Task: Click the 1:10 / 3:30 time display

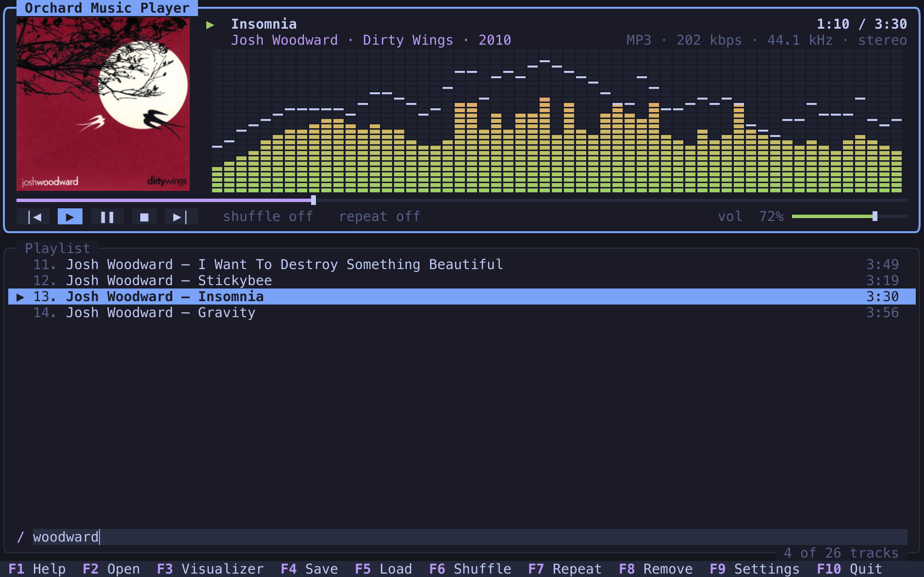Action: 862,24
